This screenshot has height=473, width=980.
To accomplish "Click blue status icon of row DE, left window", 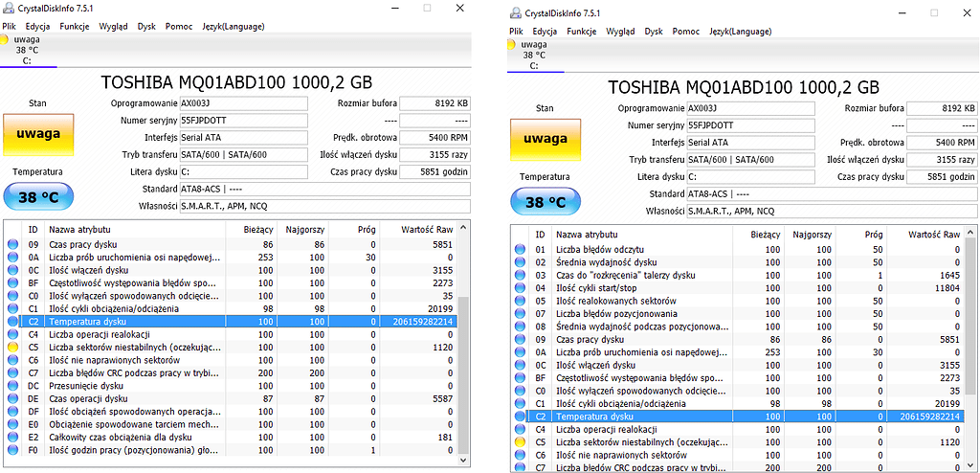I will point(12,398).
